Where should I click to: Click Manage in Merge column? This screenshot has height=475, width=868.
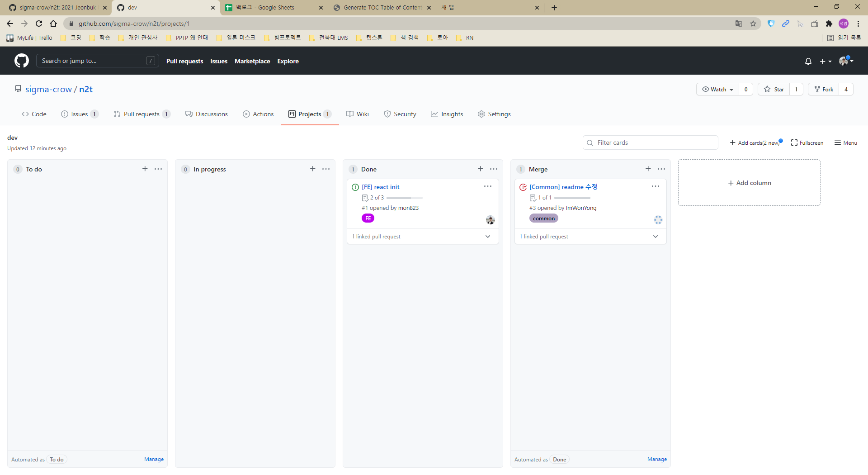(x=657, y=459)
